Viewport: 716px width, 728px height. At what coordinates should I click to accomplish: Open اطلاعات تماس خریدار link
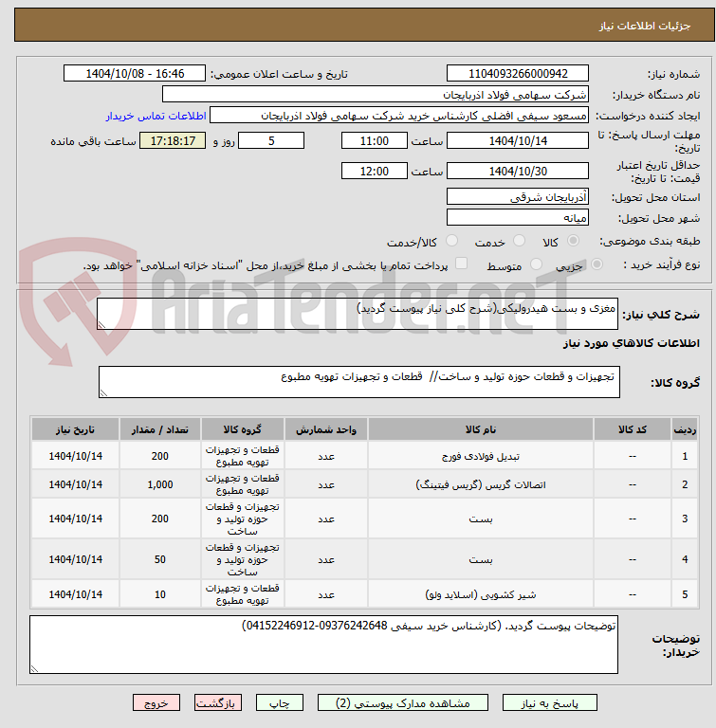click(156, 116)
